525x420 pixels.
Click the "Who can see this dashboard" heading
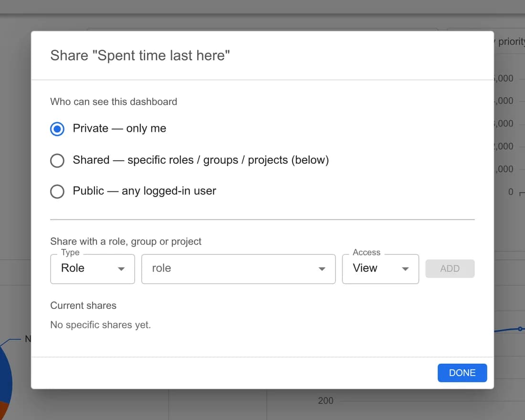114,102
